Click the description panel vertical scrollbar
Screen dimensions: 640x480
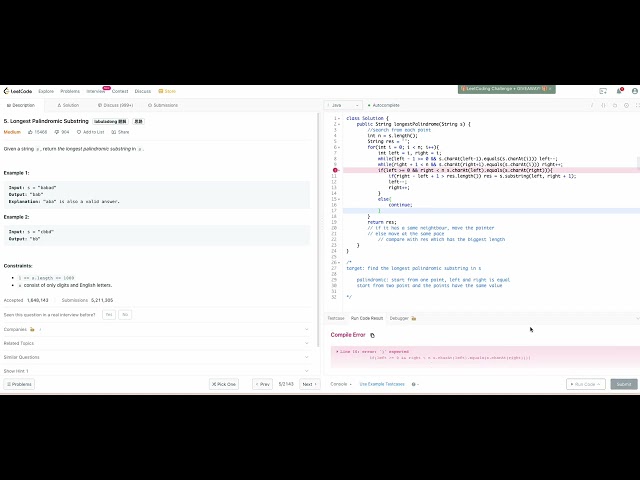(x=319, y=229)
